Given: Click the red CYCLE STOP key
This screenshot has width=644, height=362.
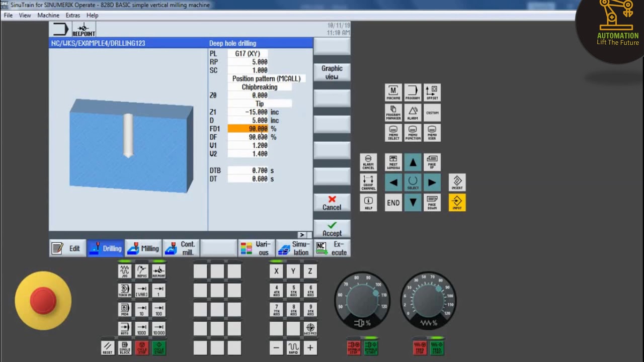Looking at the screenshot, I should [142, 348].
